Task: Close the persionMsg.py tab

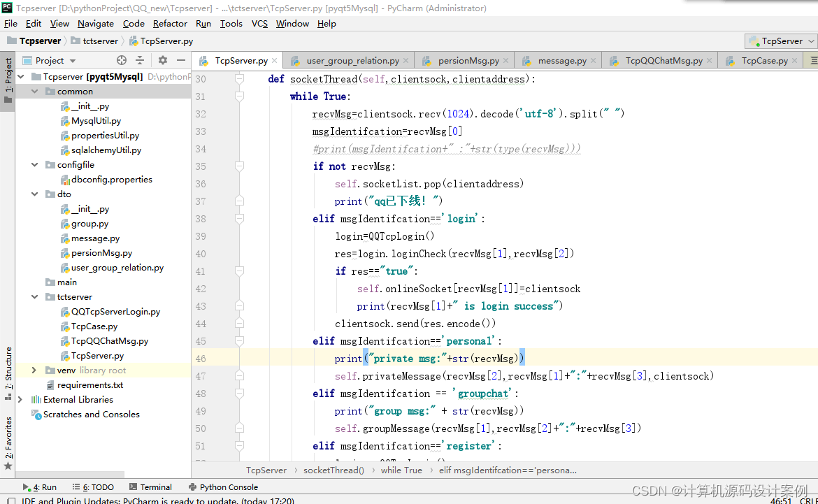Action: [x=505, y=61]
